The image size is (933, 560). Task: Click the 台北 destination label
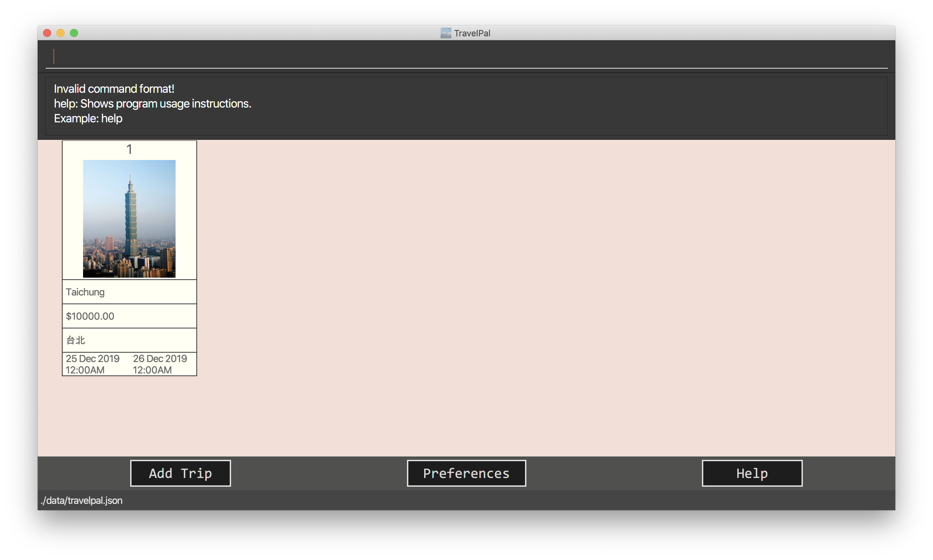(x=76, y=341)
